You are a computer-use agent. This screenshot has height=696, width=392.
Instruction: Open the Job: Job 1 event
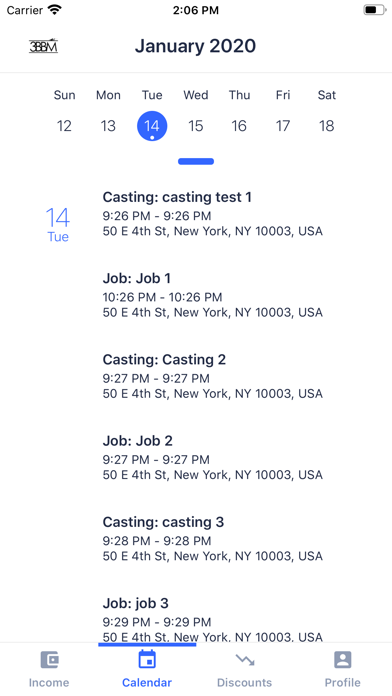pyautogui.click(x=213, y=295)
